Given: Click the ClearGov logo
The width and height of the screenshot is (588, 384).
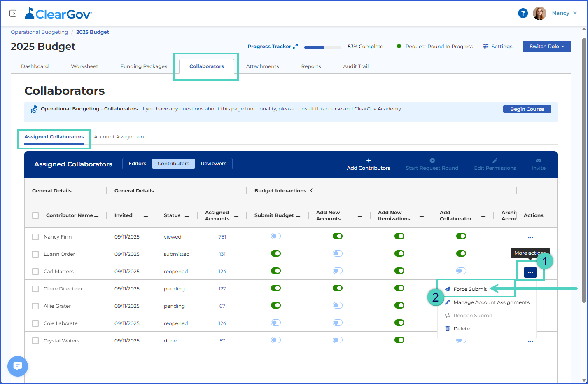Looking at the screenshot, I should tap(58, 14).
